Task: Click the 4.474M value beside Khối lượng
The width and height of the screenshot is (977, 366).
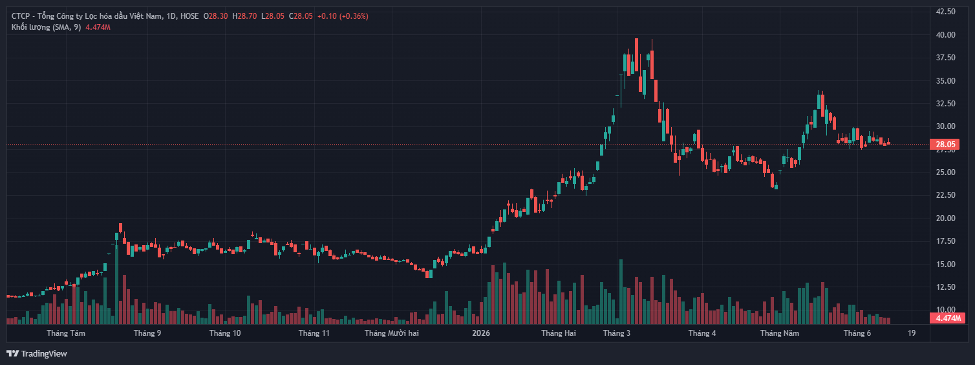Action: 98,27
